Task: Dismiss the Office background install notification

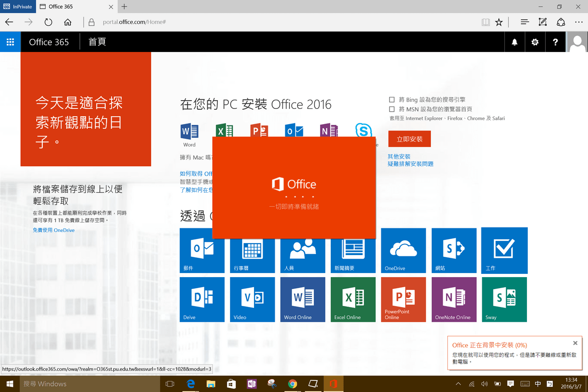Action: click(x=575, y=343)
